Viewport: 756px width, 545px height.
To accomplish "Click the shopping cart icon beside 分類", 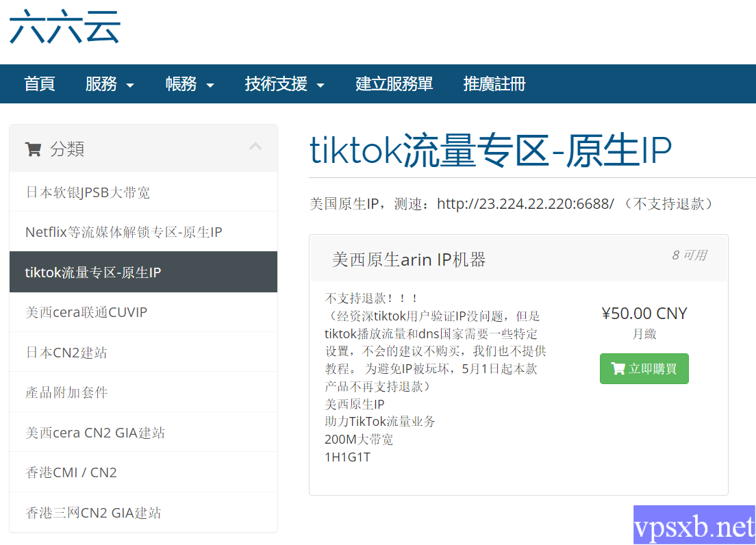I will click(32, 149).
